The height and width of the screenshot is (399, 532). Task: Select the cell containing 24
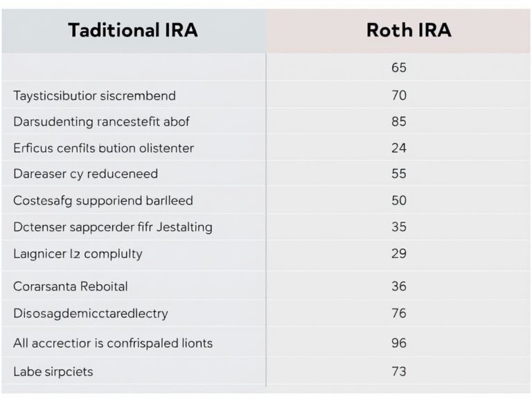(x=398, y=148)
